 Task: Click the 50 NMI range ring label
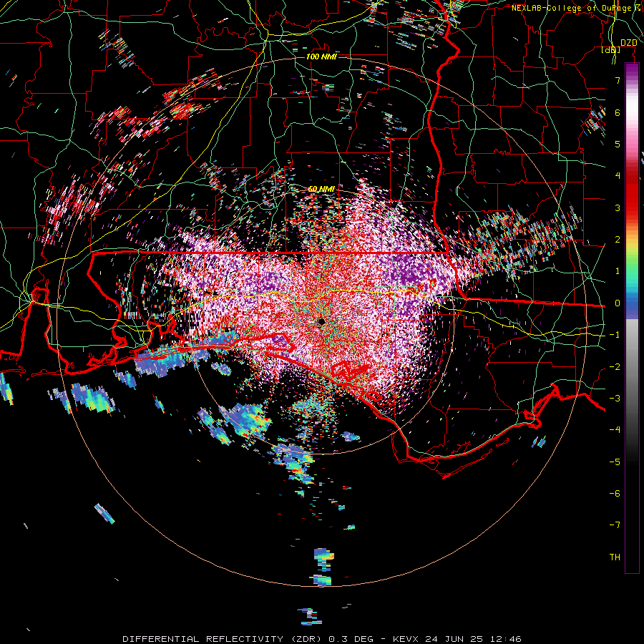coord(321,189)
